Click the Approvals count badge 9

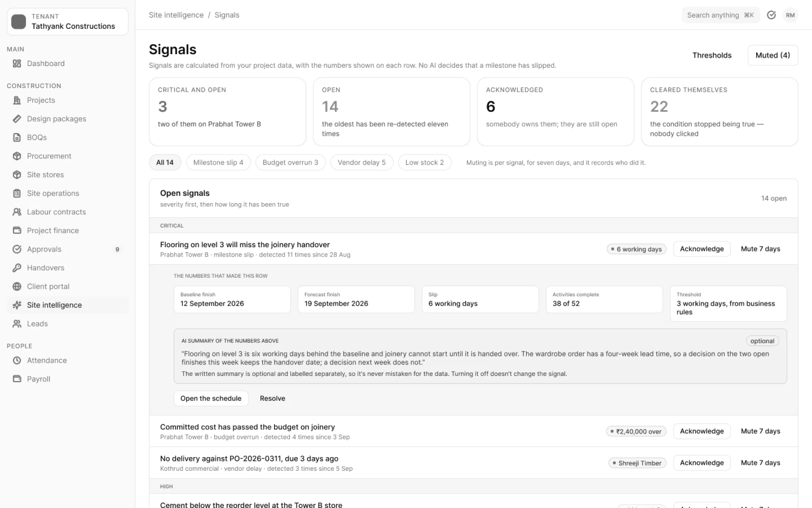pyautogui.click(x=117, y=250)
